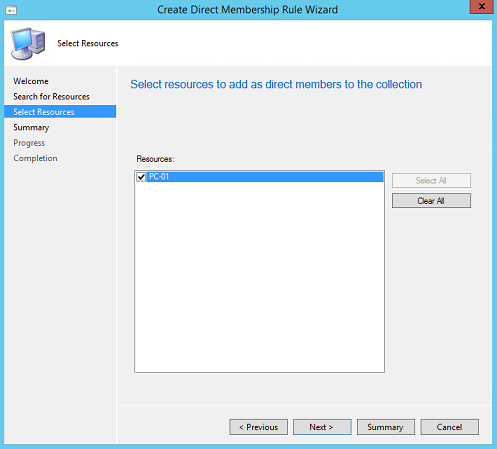Click the Resources label
The height and width of the screenshot is (449, 497).
click(155, 159)
